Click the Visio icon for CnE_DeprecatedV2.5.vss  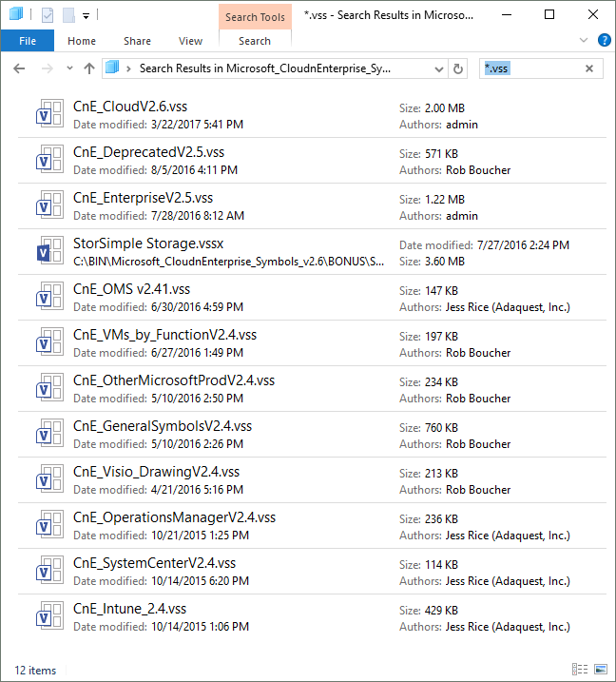[x=49, y=160]
